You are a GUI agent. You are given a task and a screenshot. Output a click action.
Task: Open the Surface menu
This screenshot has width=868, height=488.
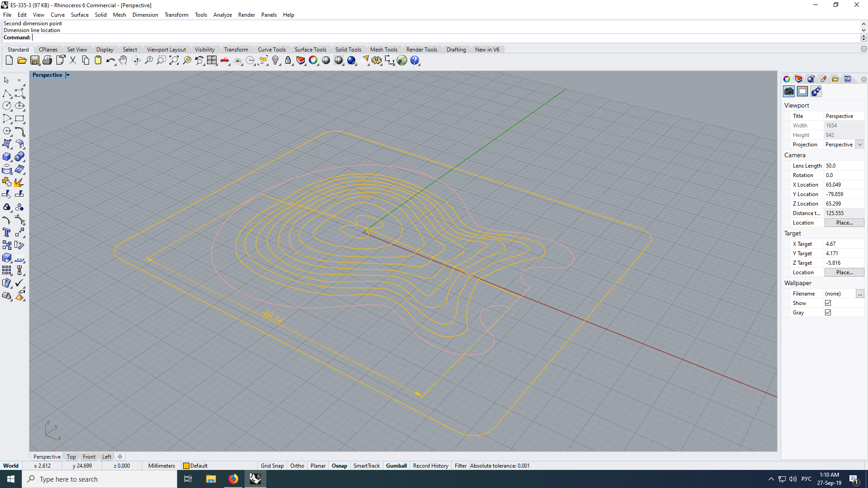coord(80,15)
